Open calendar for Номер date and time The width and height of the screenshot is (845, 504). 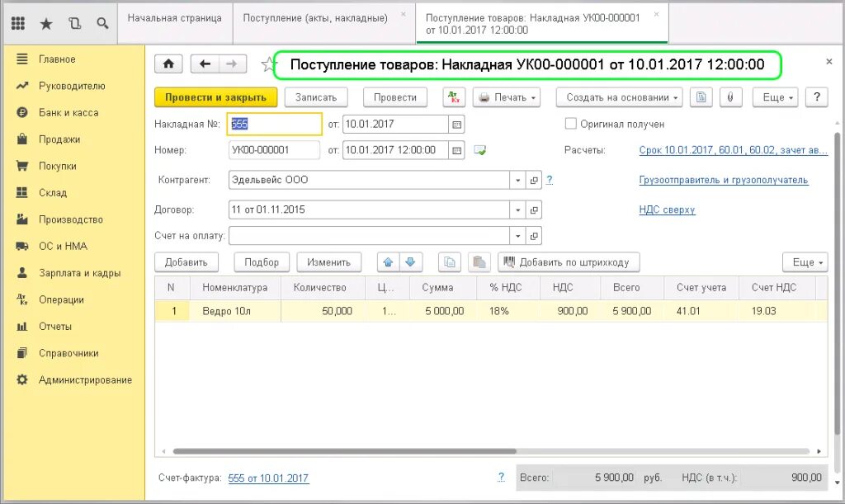coord(456,150)
